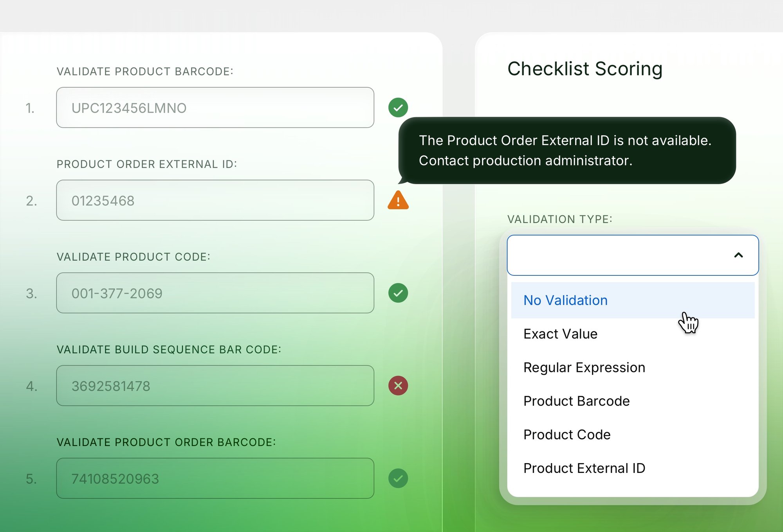
Task: Select Product External ID option
Action: pos(633,468)
